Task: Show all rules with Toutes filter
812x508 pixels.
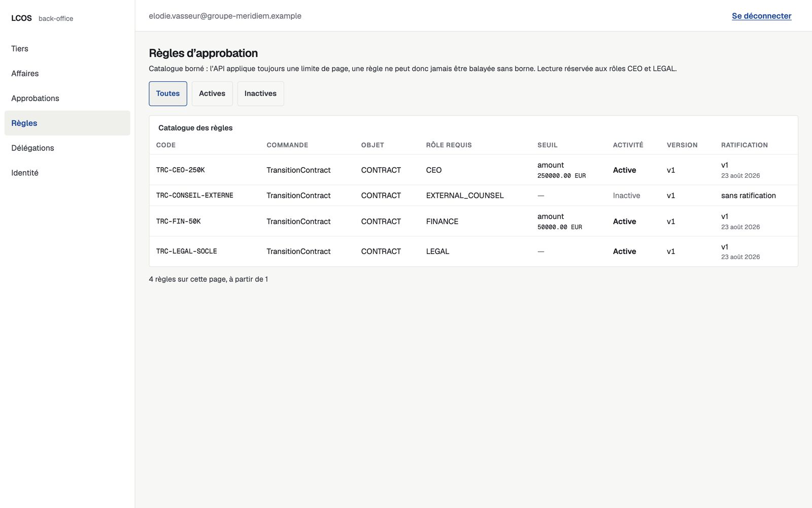Action: (x=168, y=93)
